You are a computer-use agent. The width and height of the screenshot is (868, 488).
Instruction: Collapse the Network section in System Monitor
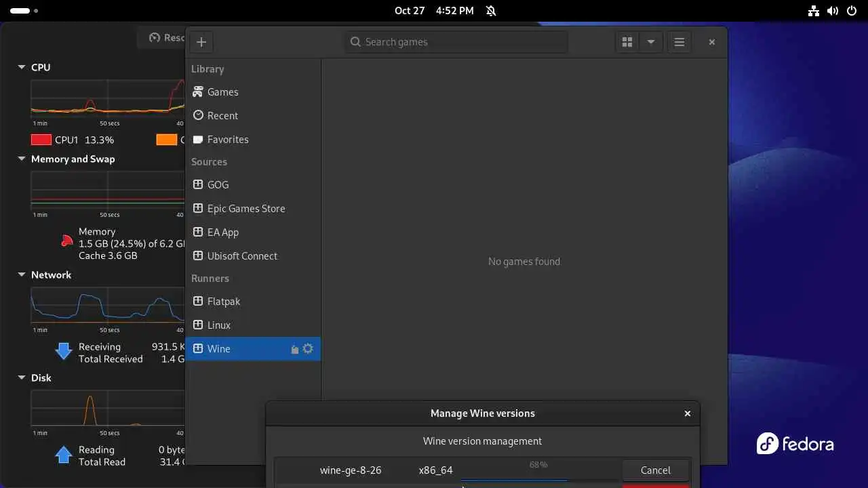tap(22, 275)
